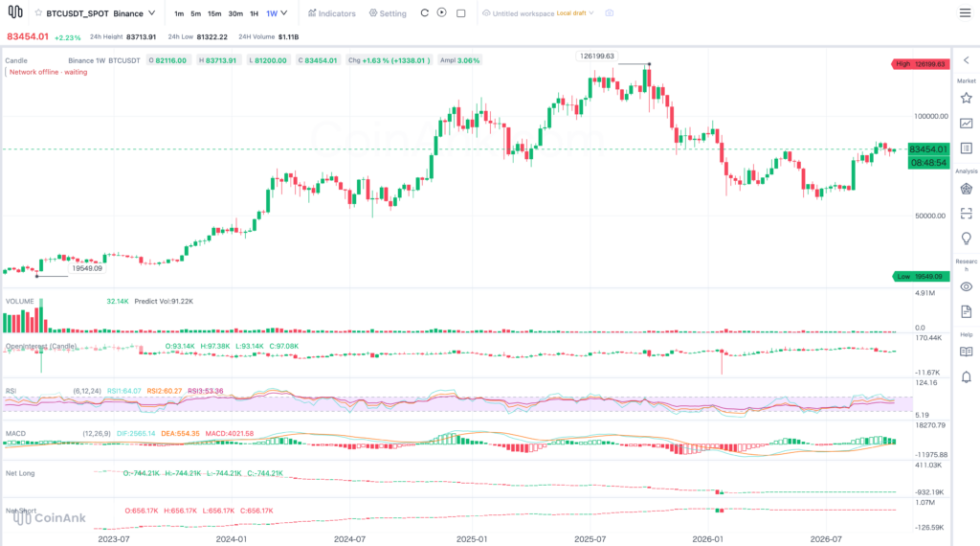The width and height of the screenshot is (980, 546).
Task: Open the Help open-book icon
Action: (967, 353)
